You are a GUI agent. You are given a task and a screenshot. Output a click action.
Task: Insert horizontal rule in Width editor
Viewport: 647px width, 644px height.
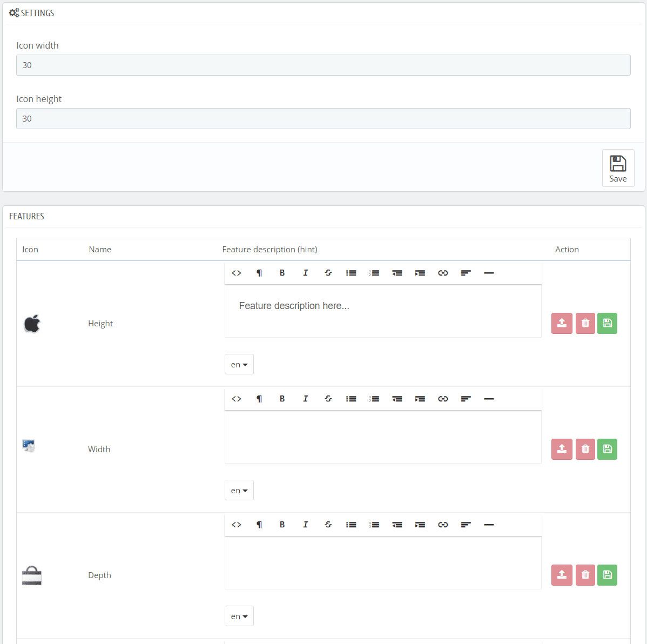(489, 399)
